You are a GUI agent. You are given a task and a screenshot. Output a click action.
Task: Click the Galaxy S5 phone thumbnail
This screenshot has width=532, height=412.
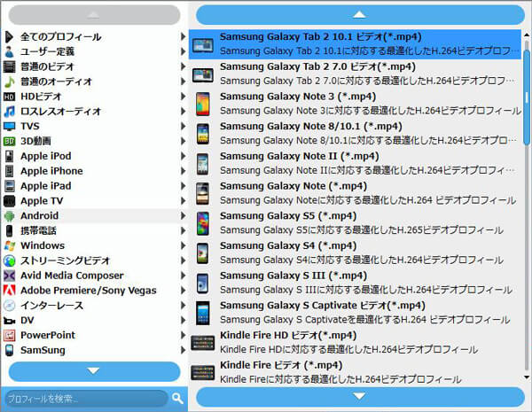point(202,224)
